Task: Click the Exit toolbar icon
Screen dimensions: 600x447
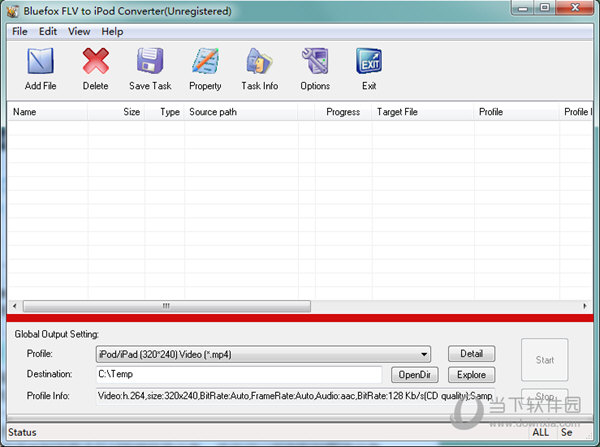Action: 369,61
